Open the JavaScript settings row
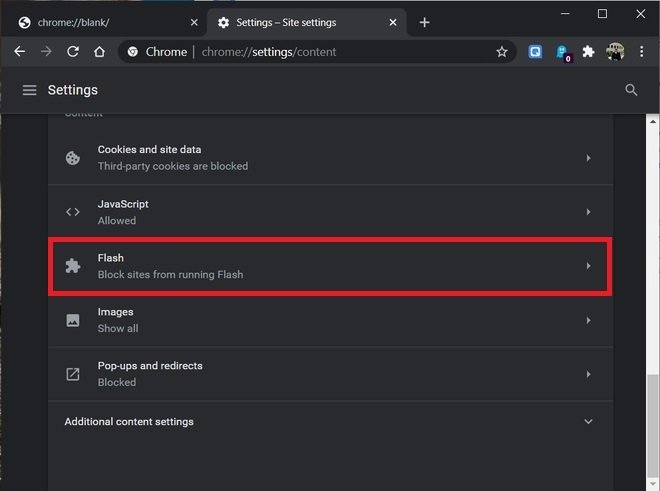660x491 pixels. click(x=330, y=212)
